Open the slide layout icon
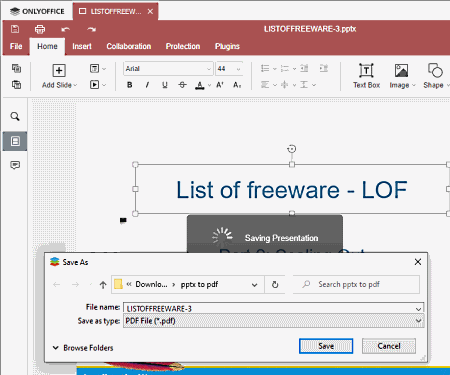Screen dimensions: 450x375 coord(94,68)
